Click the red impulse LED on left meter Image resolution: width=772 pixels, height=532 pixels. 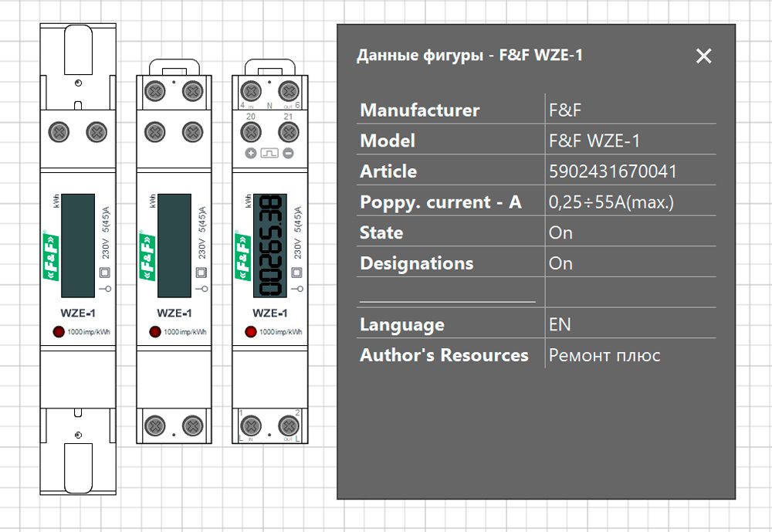pyautogui.click(x=59, y=331)
